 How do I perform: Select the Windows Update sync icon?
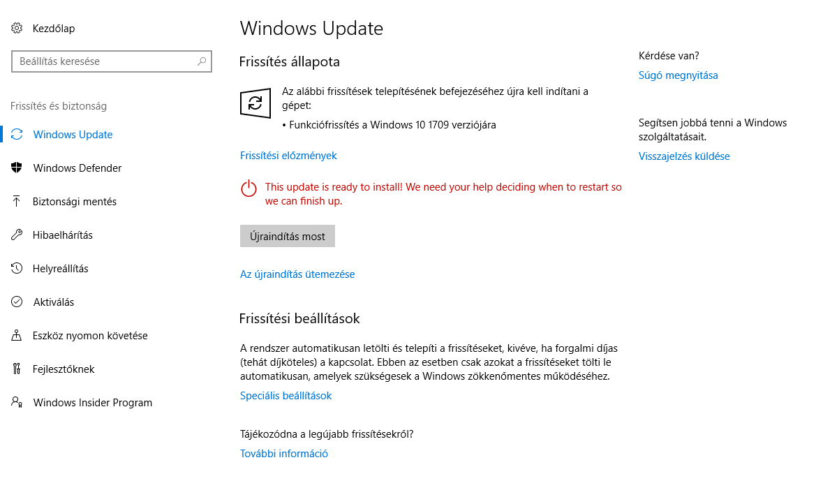pos(17,135)
